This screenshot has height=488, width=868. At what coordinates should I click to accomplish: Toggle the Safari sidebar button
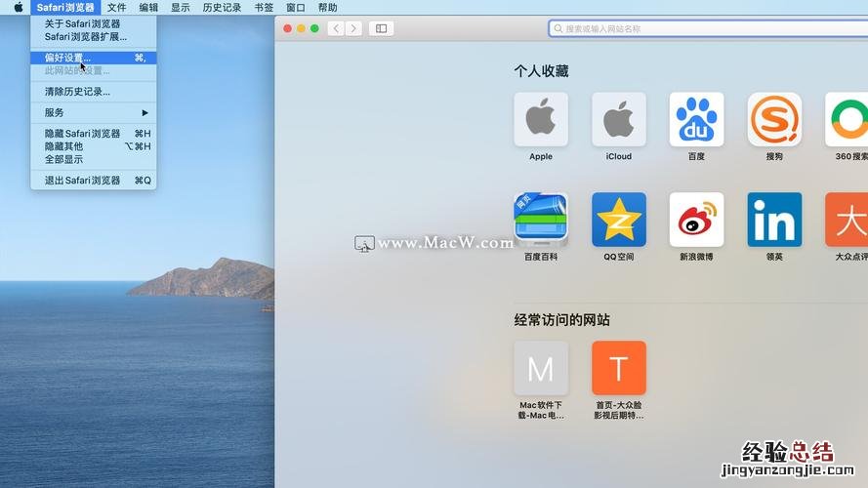[x=382, y=28]
